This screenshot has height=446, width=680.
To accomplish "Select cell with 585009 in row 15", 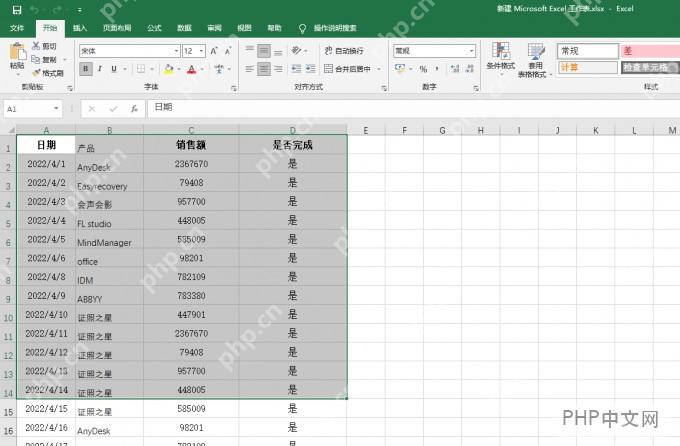I will pos(191,409).
